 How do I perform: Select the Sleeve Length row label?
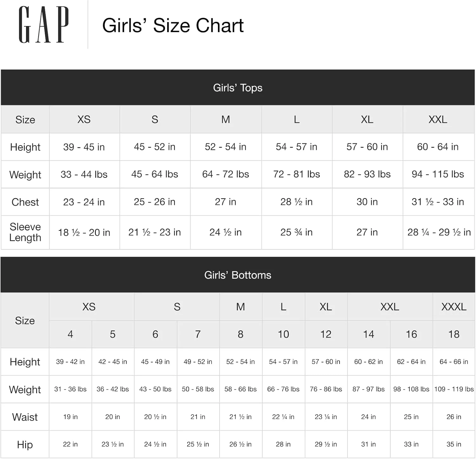(25, 232)
